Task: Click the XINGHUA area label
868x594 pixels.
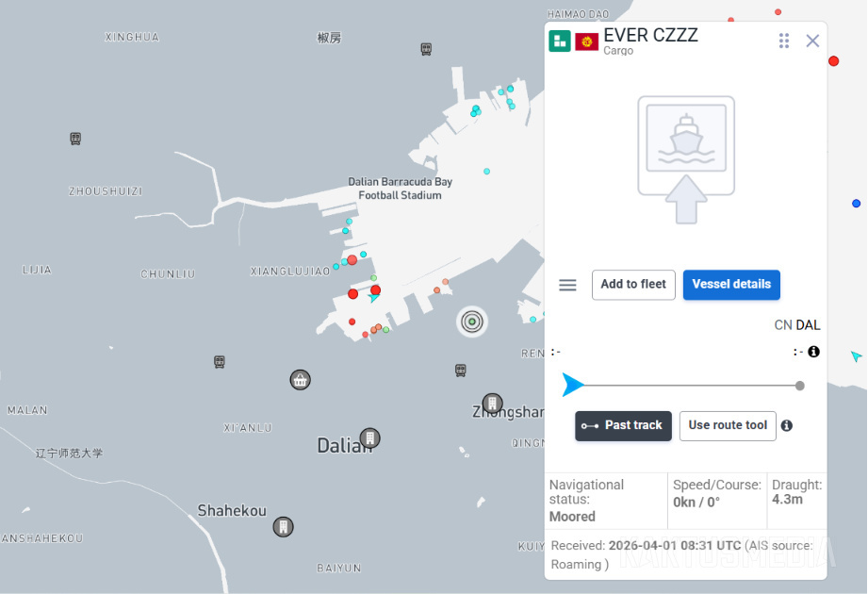Action: [x=132, y=37]
